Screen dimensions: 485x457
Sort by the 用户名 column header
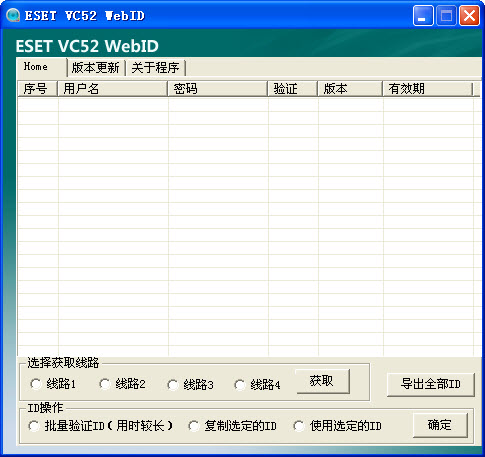click(113, 89)
